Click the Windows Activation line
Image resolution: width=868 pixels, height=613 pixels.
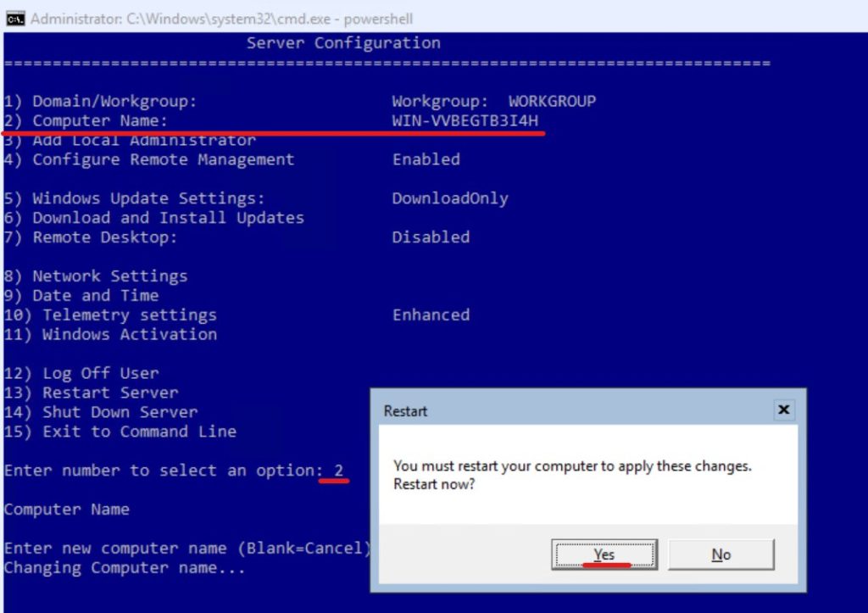110,334
